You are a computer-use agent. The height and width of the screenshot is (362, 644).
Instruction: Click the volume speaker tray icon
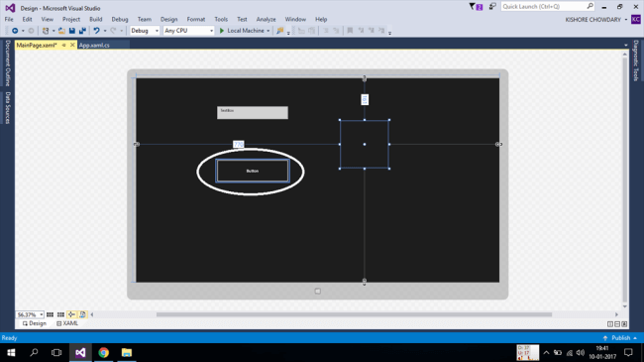point(581,352)
